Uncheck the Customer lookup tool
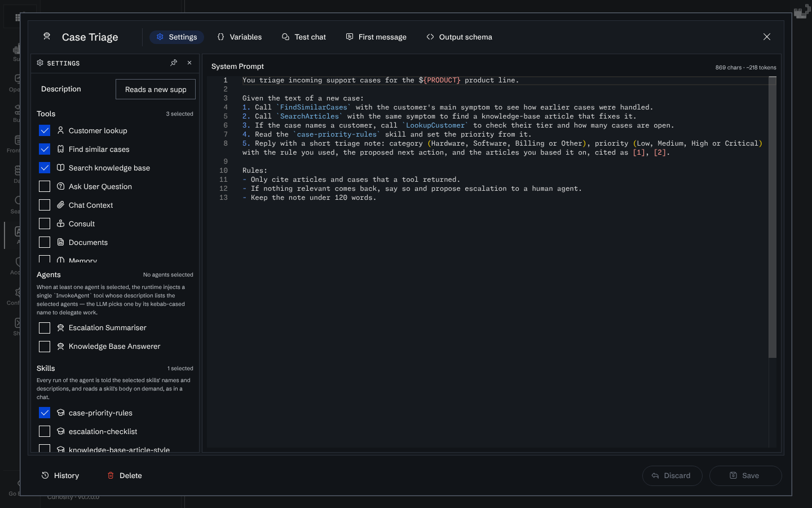The image size is (812, 508). coord(45,130)
